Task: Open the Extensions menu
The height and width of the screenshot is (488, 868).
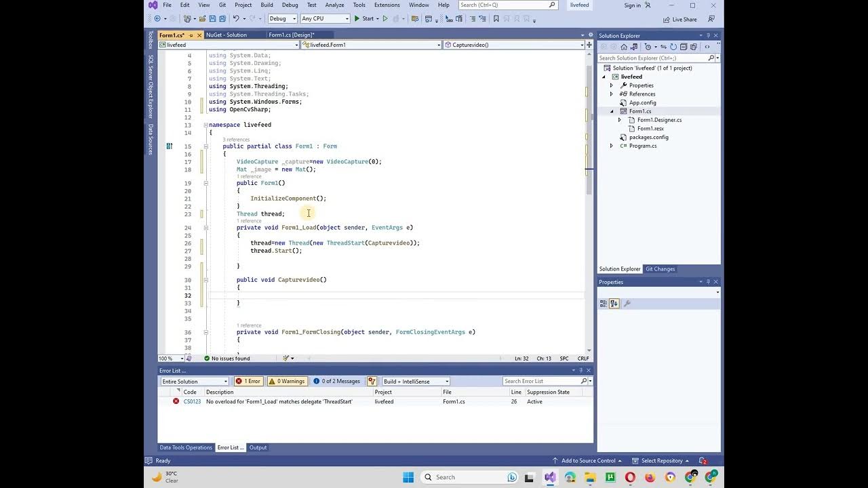Action: [x=387, y=5]
